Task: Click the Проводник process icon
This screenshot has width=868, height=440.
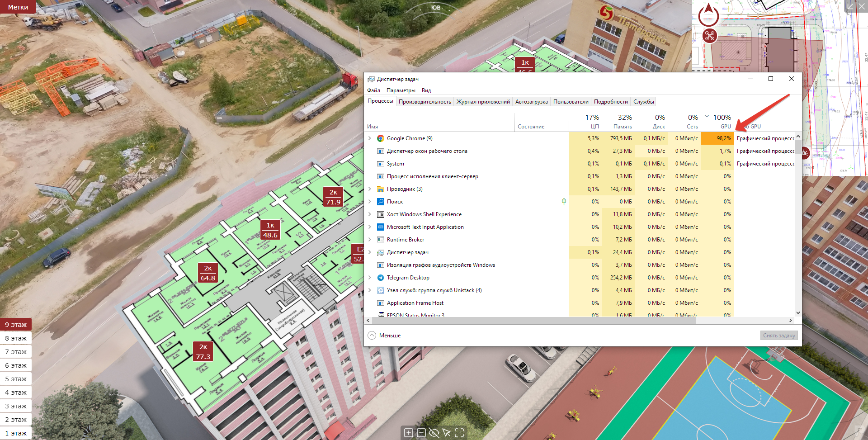Action: pyautogui.click(x=381, y=189)
